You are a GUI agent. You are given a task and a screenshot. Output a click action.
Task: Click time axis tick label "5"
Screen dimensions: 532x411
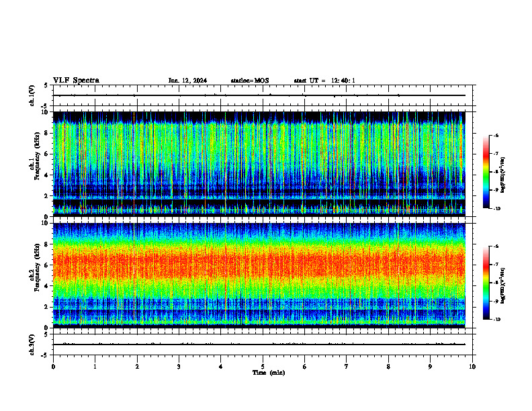point(263,367)
